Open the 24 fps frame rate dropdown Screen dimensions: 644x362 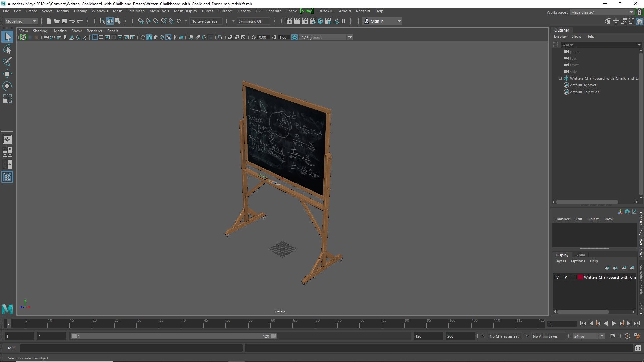pos(602,336)
